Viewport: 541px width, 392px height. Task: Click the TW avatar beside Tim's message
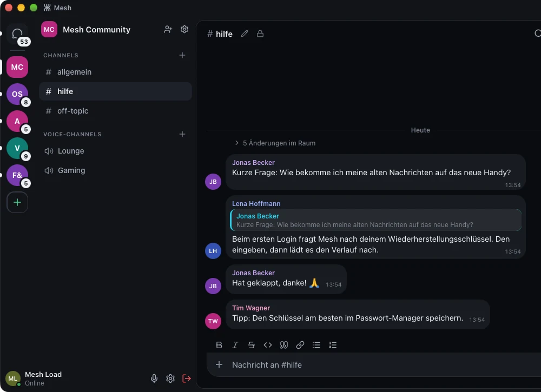pyautogui.click(x=213, y=321)
